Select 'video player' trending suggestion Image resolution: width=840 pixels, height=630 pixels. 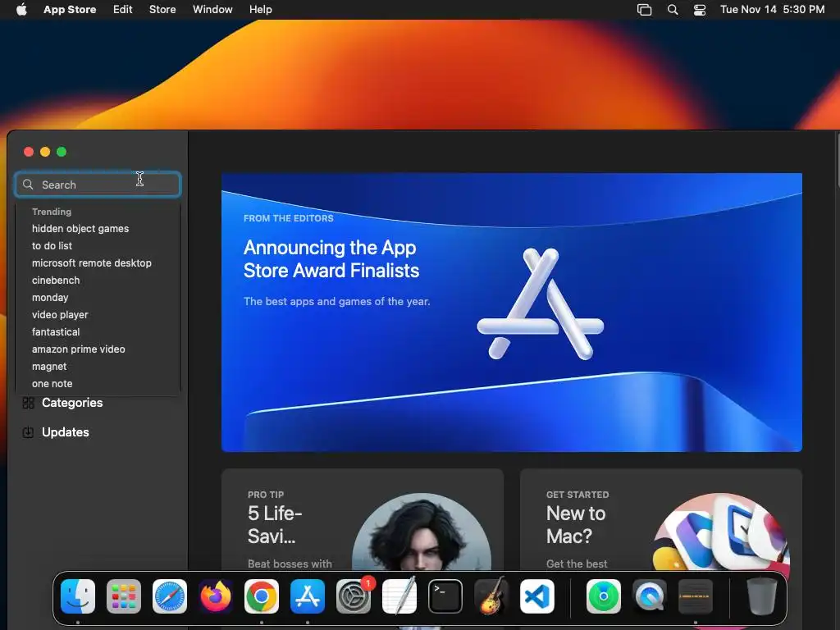[60, 314]
